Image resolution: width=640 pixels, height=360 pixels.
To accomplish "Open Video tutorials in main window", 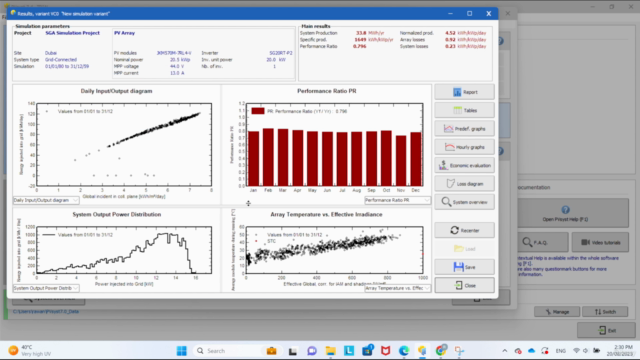I will point(600,242).
